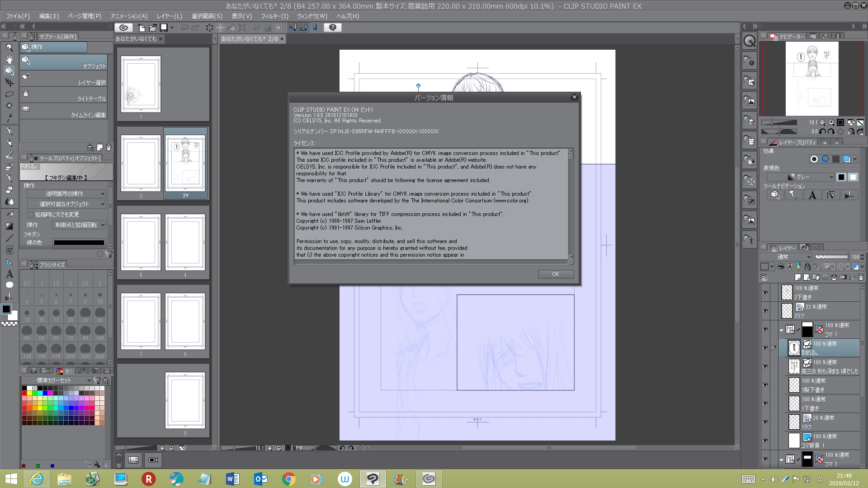868x488 pixels.
Task: Select the レイヤー選択 sub tool
Action: pos(64,79)
